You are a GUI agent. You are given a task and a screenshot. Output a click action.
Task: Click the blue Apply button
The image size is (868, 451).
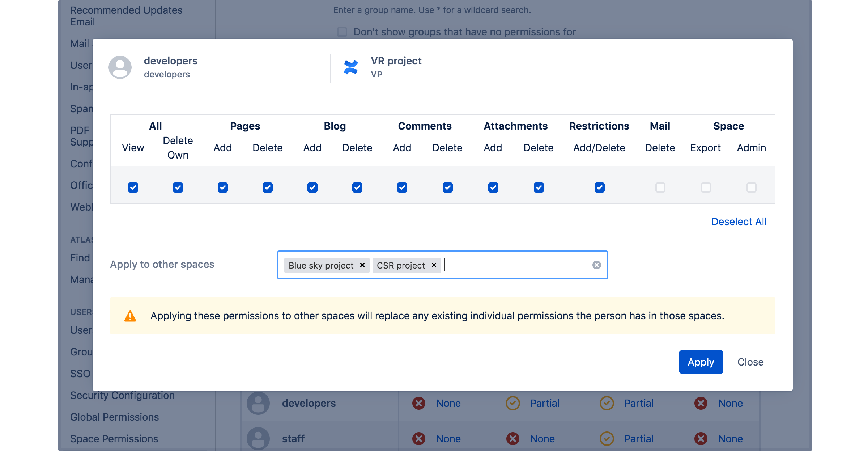701,362
